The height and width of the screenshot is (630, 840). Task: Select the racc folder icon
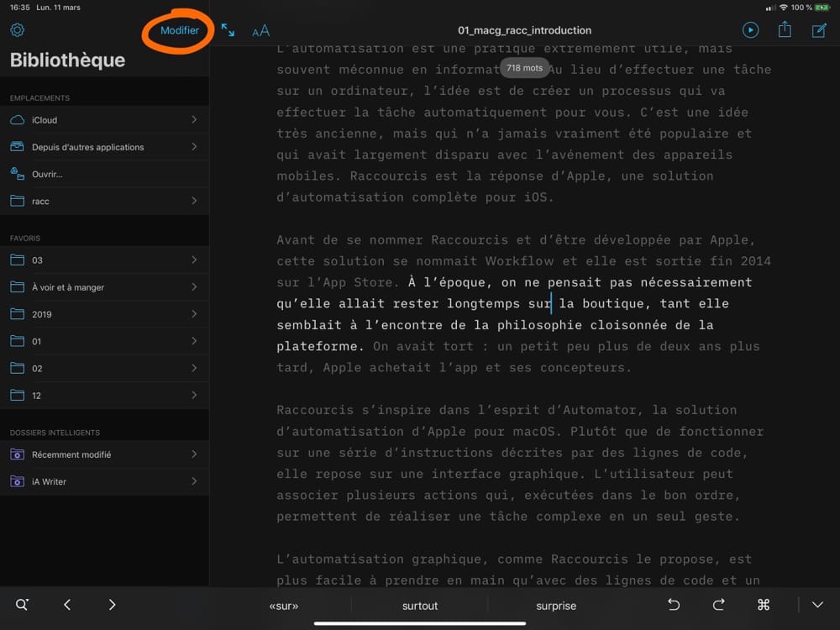pyautogui.click(x=17, y=201)
